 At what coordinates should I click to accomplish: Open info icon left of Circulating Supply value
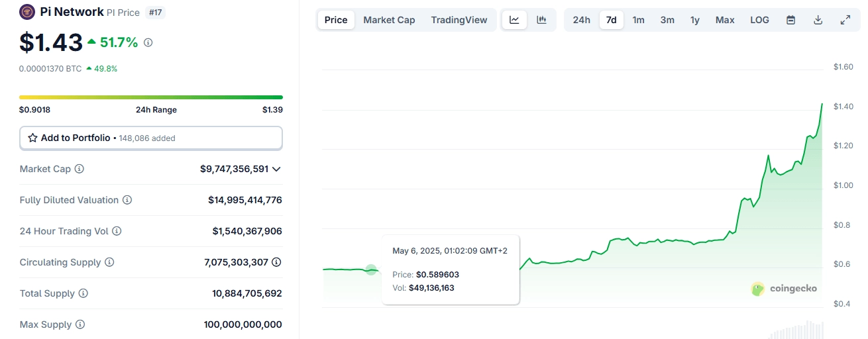coord(109,262)
